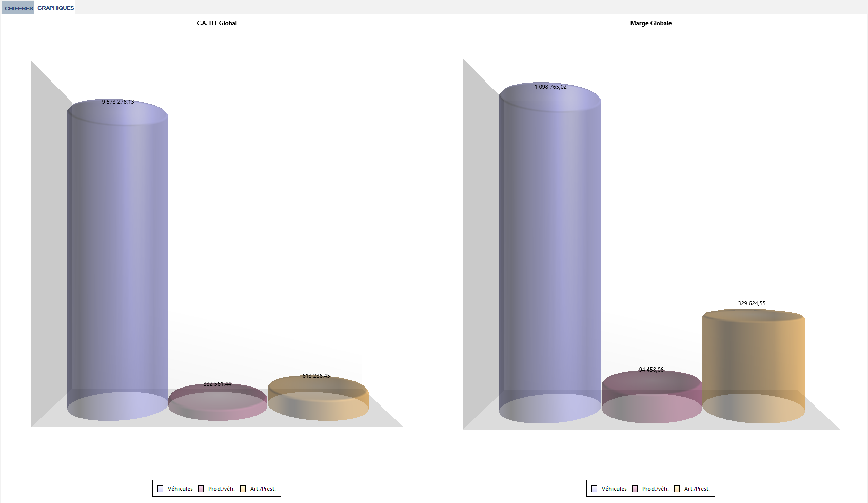868x503 pixels.
Task: Click Véhicules label in Marge Globale legend
Action: [x=614, y=489]
